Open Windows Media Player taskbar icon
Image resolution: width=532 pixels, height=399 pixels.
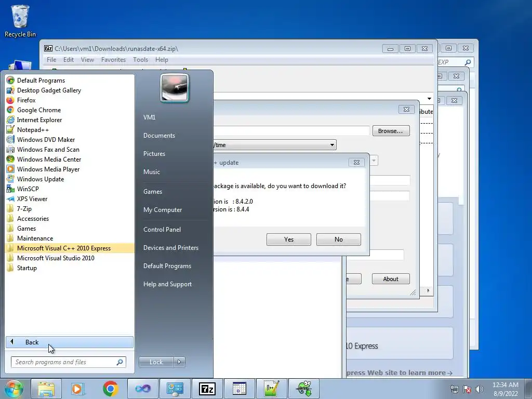[78, 389]
